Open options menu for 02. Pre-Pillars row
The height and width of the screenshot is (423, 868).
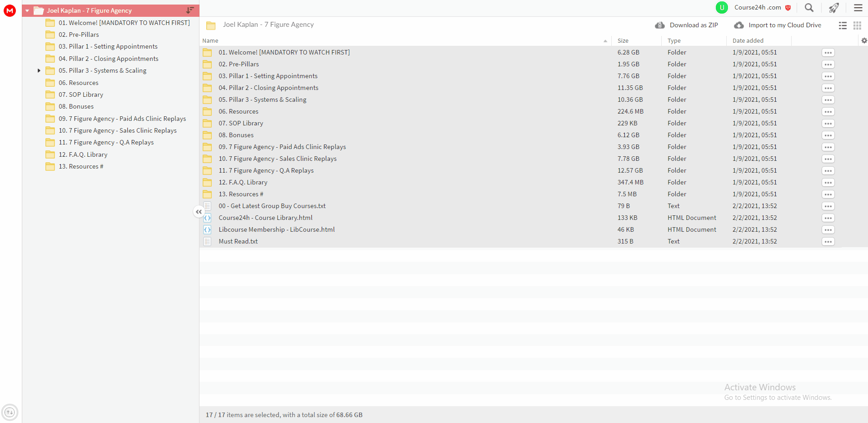pos(828,65)
